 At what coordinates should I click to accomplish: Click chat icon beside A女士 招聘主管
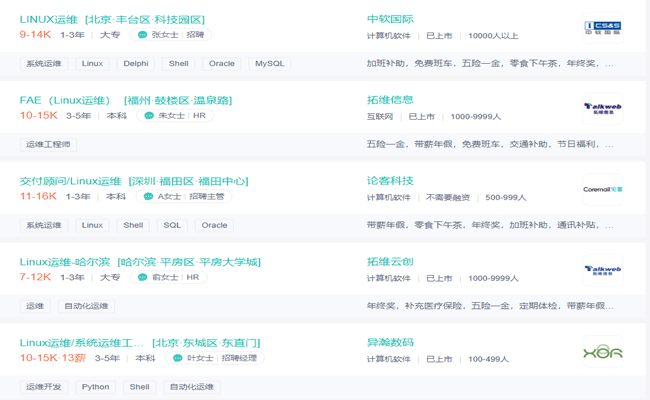148,196
